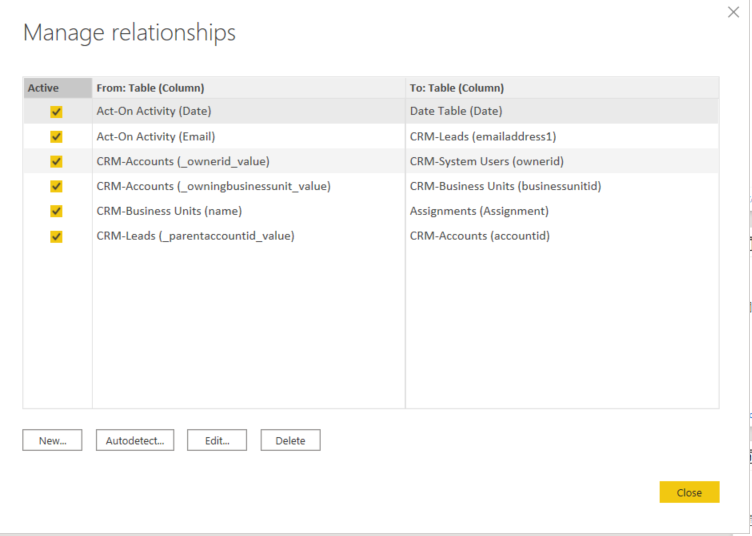Screen dimensions: 752x536
Task: Click CRM-Business Units (businessunitid) cell
Action: click(562, 186)
